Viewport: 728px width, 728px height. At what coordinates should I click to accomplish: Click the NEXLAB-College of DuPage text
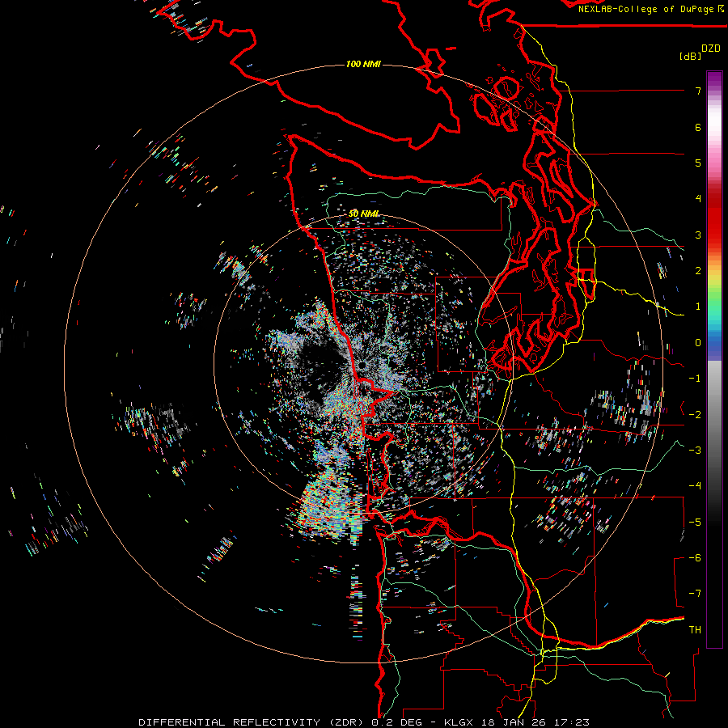click(x=645, y=9)
